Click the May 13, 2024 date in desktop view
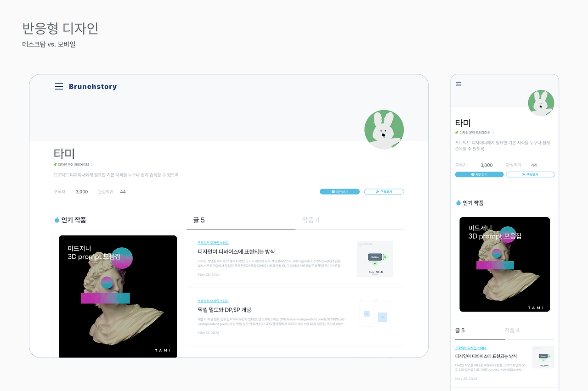The height and width of the screenshot is (391, 588). click(209, 333)
